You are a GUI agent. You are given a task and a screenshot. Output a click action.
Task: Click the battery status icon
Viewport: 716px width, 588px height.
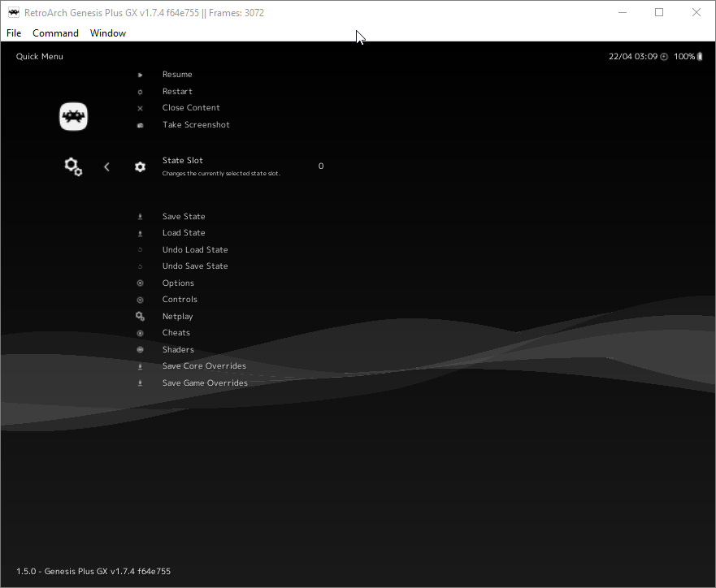click(700, 57)
